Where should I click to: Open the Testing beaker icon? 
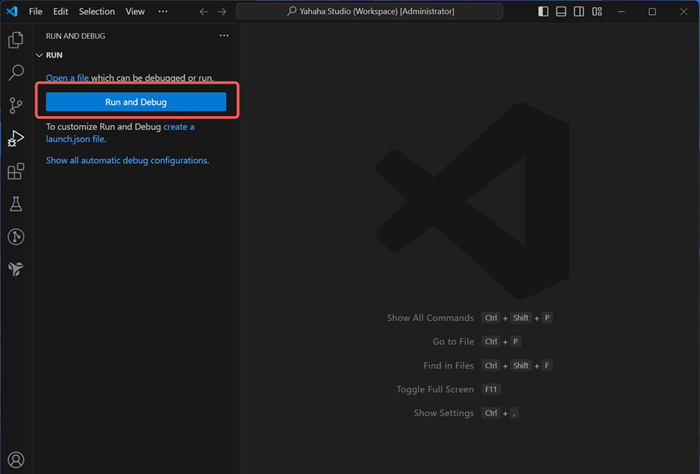(x=16, y=204)
